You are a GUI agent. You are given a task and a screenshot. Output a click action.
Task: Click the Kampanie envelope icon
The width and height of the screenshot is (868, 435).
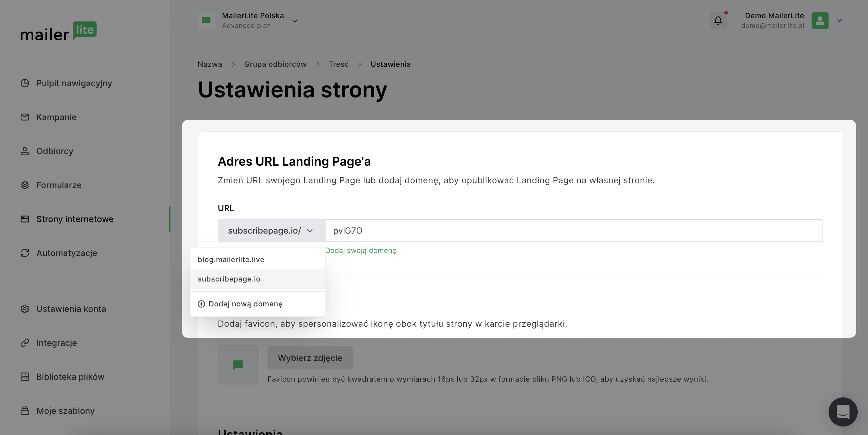pos(25,117)
